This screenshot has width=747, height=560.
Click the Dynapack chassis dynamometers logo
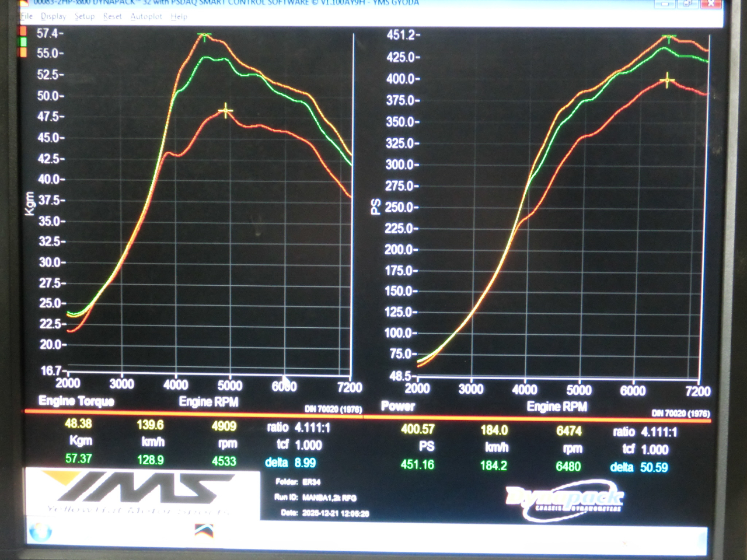click(x=564, y=500)
